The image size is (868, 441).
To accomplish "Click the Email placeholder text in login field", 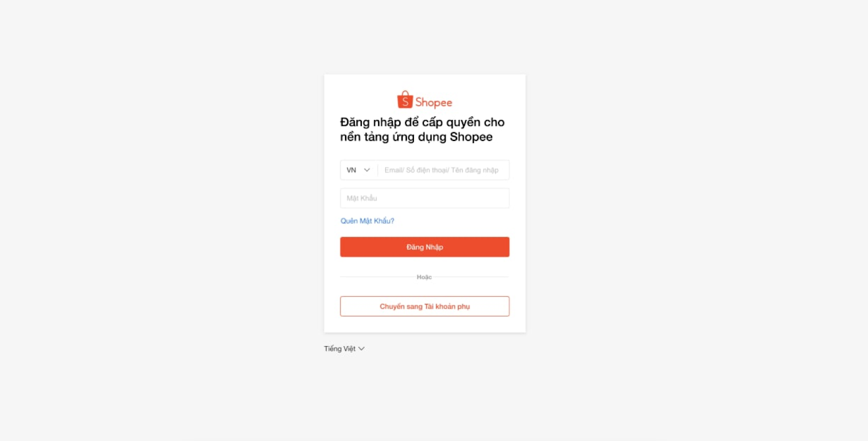I will click(x=442, y=170).
